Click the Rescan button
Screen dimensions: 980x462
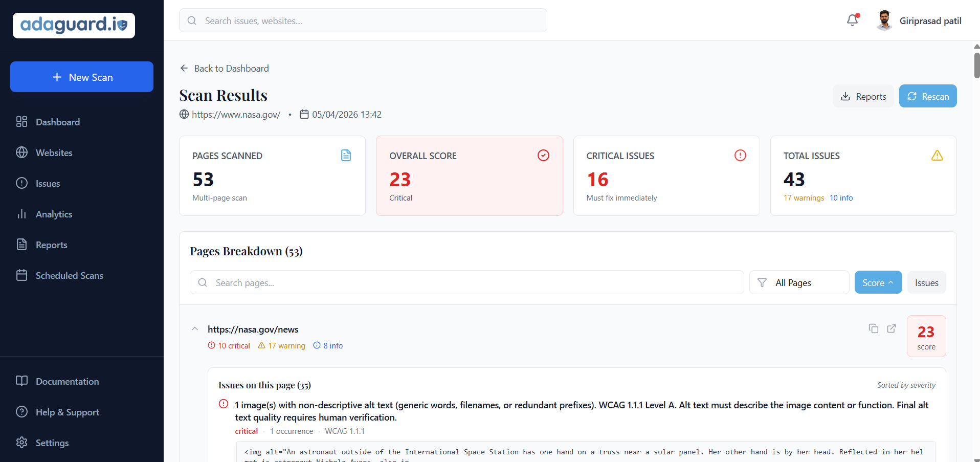point(928,96)
